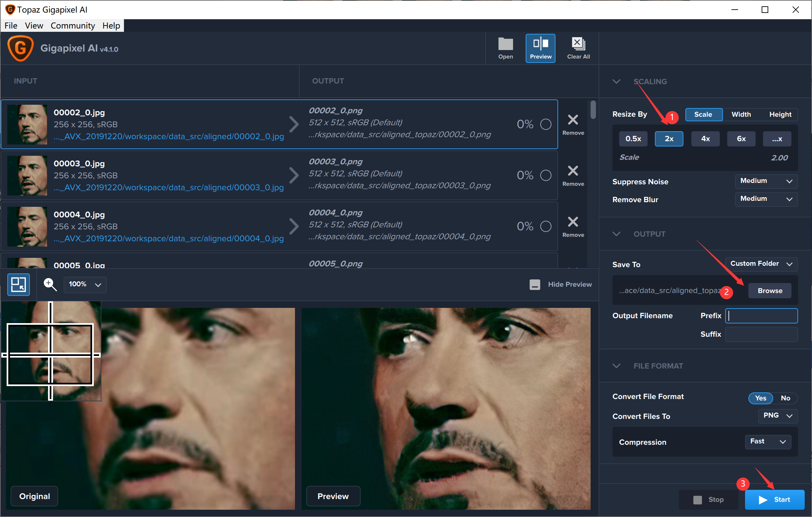
Task: Click the Hide Preview minimize icon
Action: coord(535,284)
